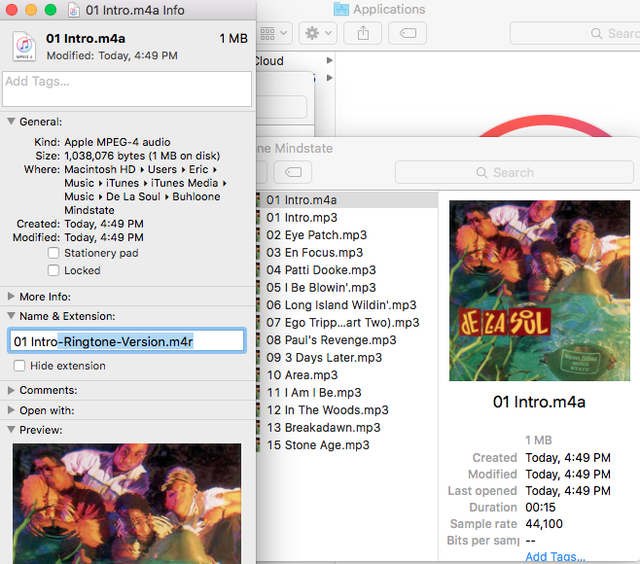The height and width of the screenshot is (564, 640).
Task: Expand the Comments section
Action: (11, 390)
